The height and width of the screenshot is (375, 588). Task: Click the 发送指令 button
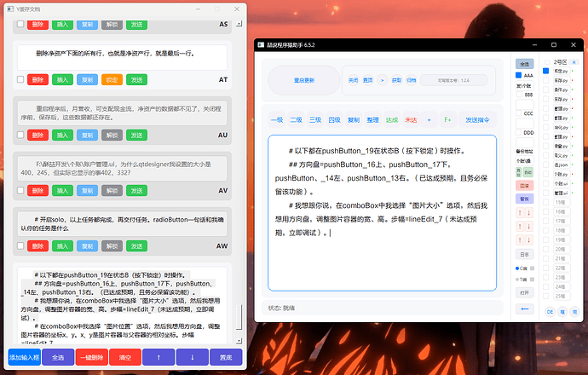click(x=477, y=120)
